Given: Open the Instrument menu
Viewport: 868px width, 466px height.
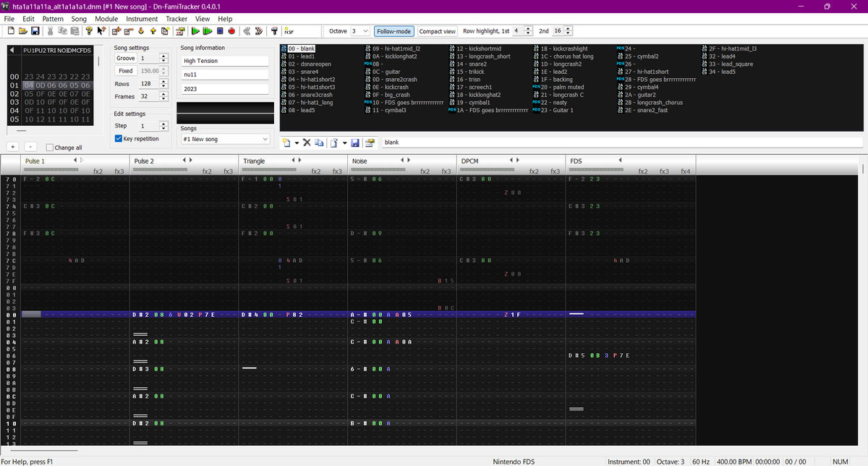Looking at the screenshot, I should point(142,19).
